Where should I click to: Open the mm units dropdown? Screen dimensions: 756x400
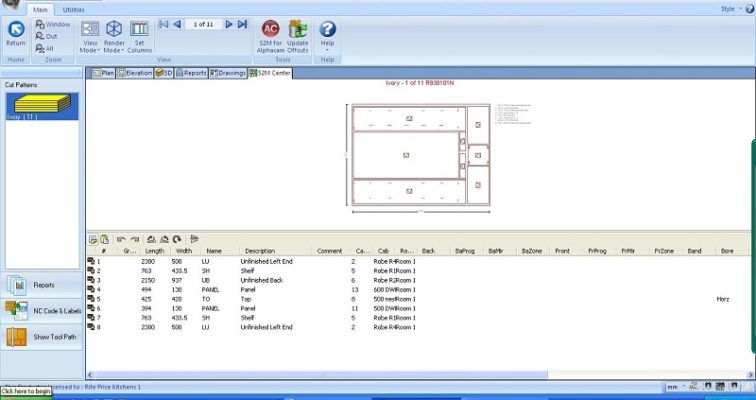pyautogui.click(x=675, y=387)
